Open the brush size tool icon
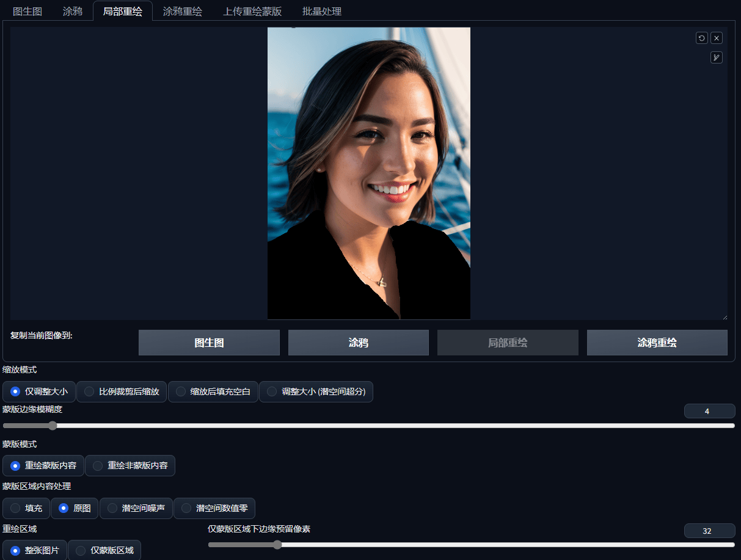This screenshot has height=560, width=741. (x=717, y=57)
